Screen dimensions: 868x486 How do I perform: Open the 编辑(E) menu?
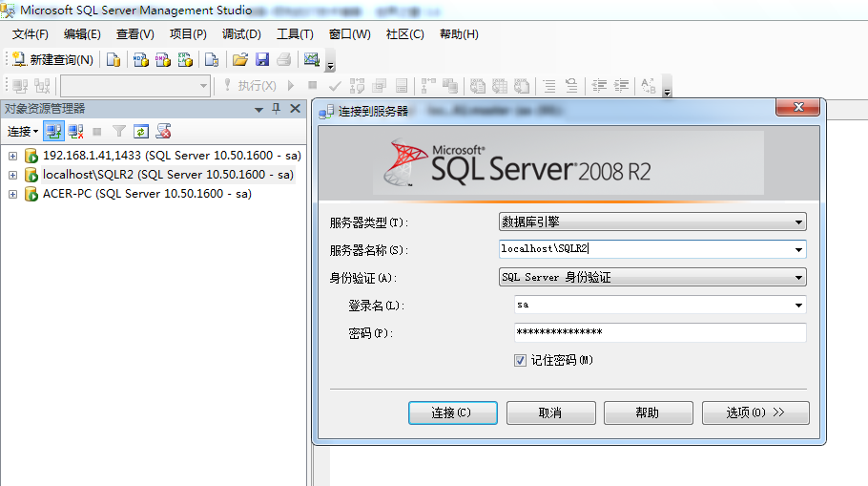[82, 34]
